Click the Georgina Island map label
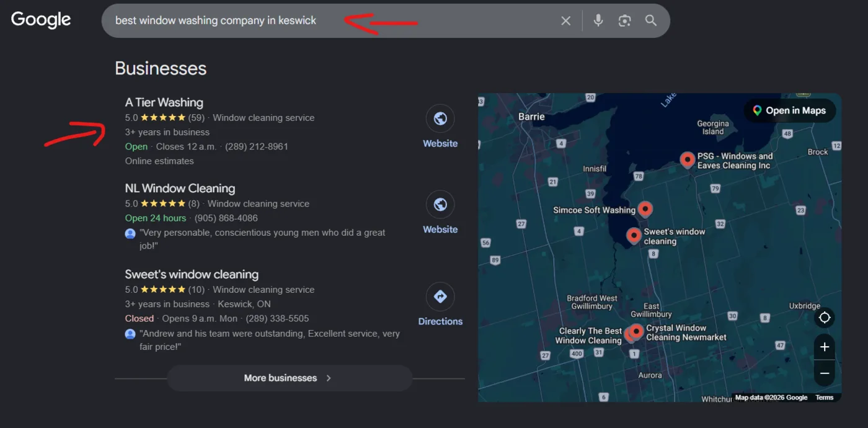868x428 pixels. [x=713, y=127]
